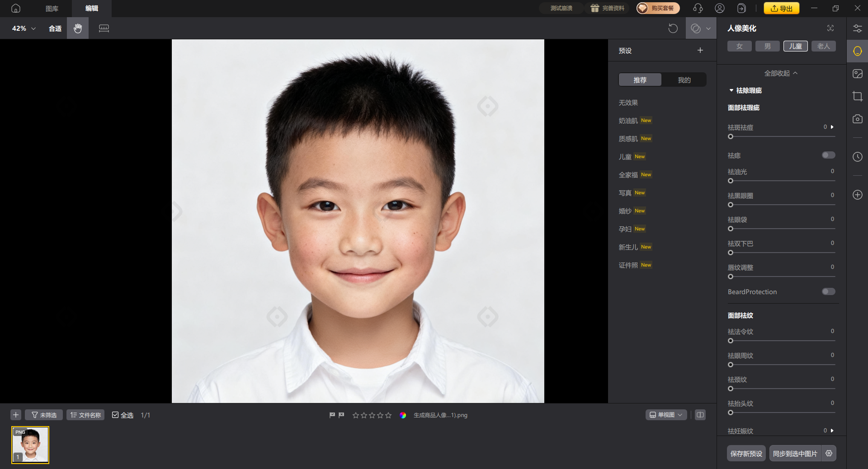This screenshot has width=868, height=469.
Task: Check the 全选 select all checkbox
Action: tap(115, 415)
